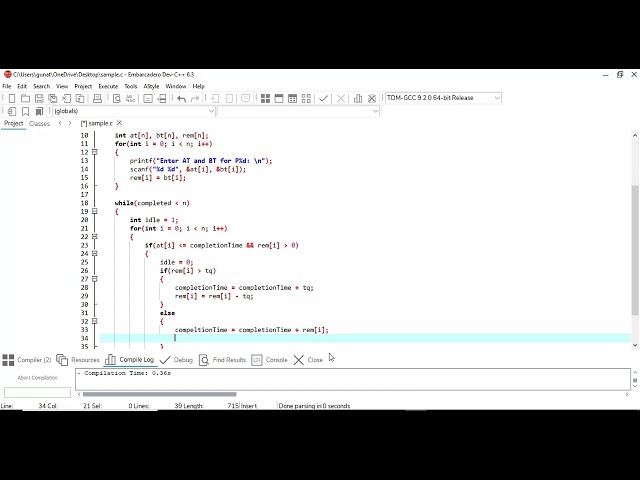Click the New file toolbar icon
The image size is (640, 480).
pos(11,98)
